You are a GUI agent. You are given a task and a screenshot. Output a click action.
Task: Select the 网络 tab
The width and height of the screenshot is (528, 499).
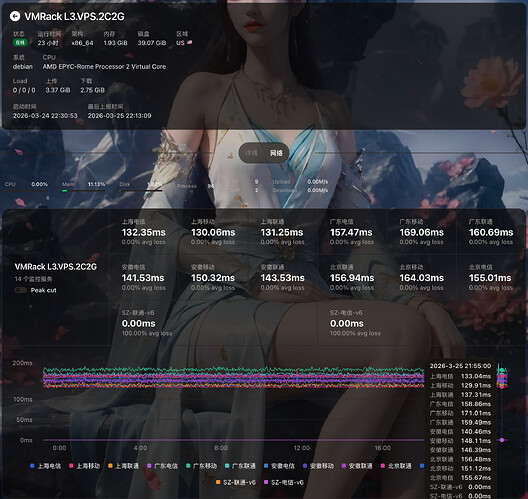[x=276, y=153]
